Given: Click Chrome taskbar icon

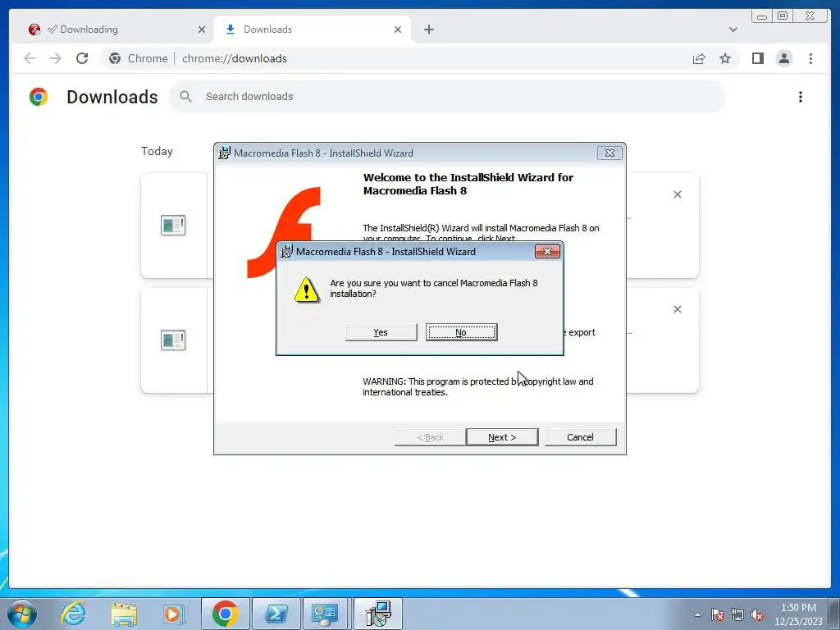Looking at the screenshot, I should click(225, 614).
